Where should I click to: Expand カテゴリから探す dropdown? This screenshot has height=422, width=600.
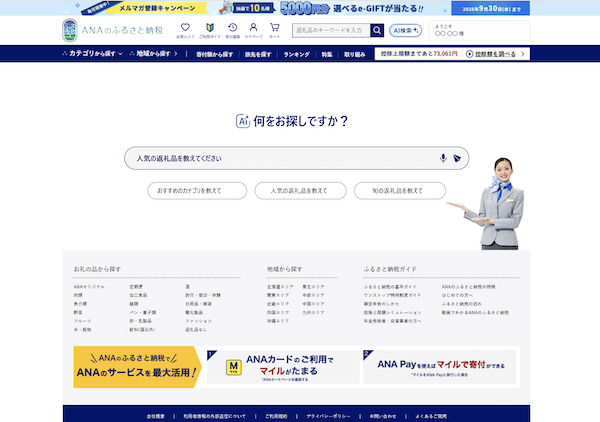click(92, 54)
